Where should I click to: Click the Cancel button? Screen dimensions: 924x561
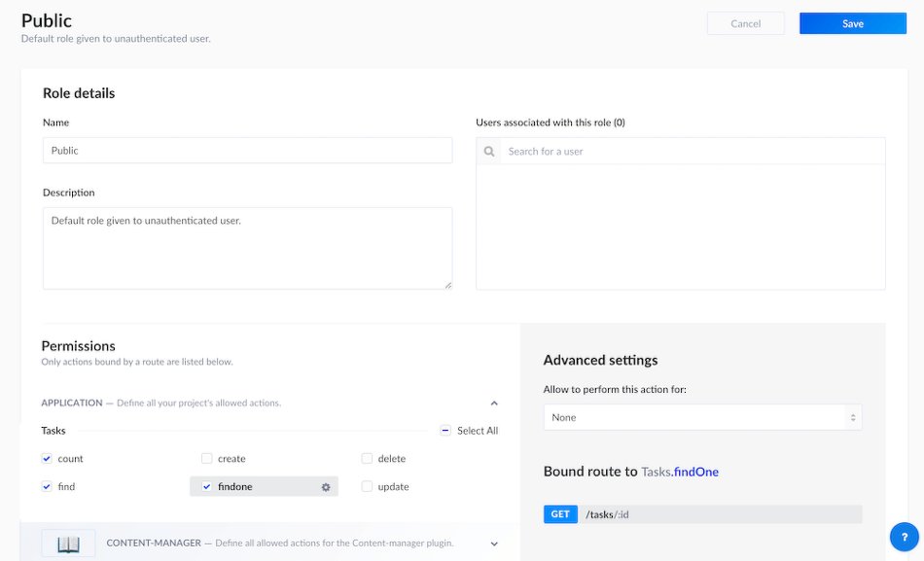point(745,24)
